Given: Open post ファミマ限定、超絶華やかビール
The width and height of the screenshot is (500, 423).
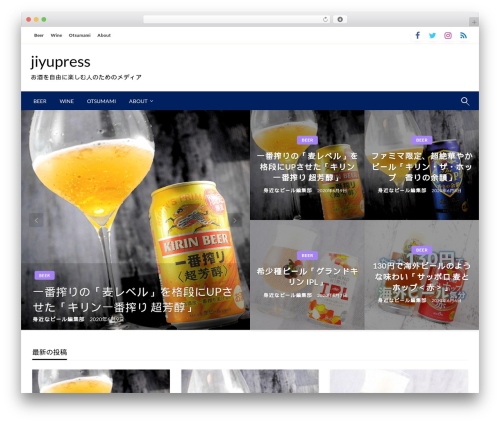Looking at the screenshot, I should point(422,167).
